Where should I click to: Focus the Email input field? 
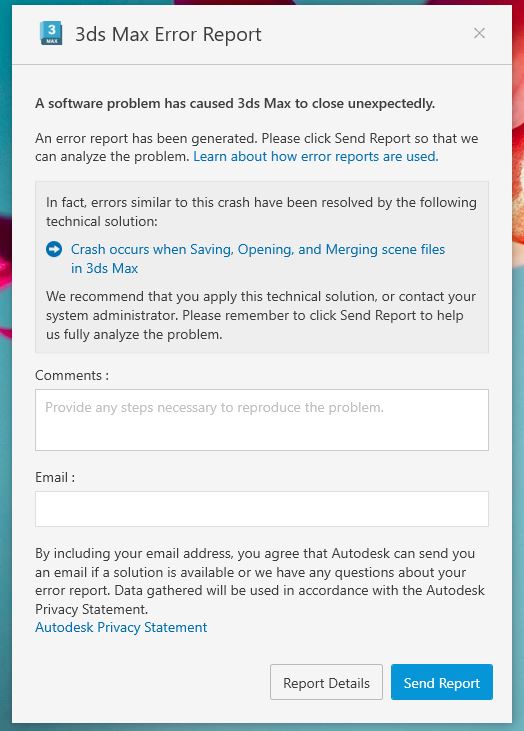point(262,509)
